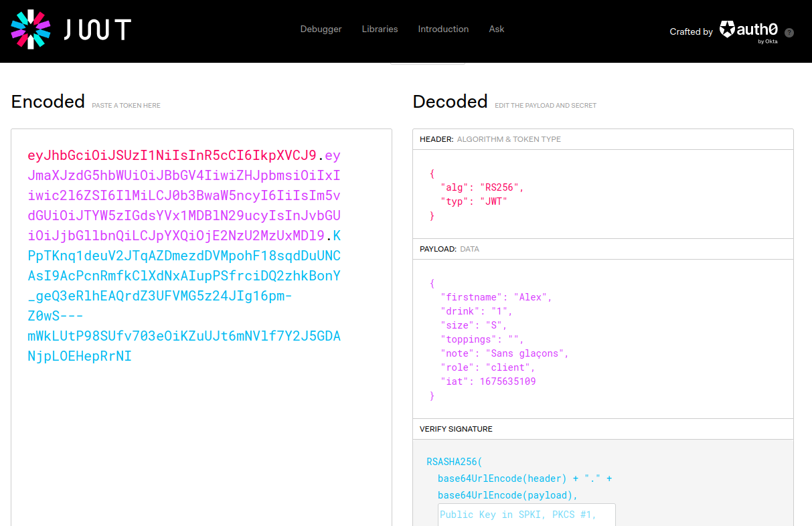Click the "firstname": "Alex" payload line
This screenshot has height=526, width=812.
[496, 297]
